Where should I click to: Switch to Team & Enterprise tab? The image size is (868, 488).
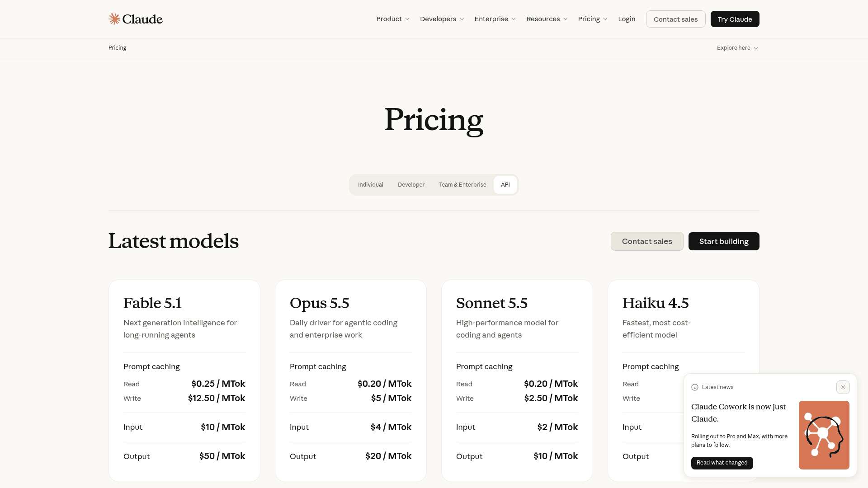[462, 185]
